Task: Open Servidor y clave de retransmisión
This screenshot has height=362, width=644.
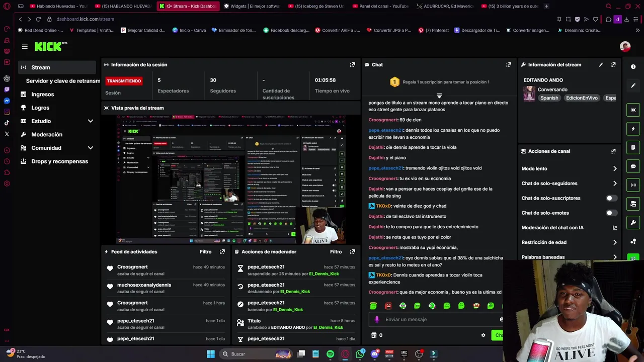Action: pos(63,81)
